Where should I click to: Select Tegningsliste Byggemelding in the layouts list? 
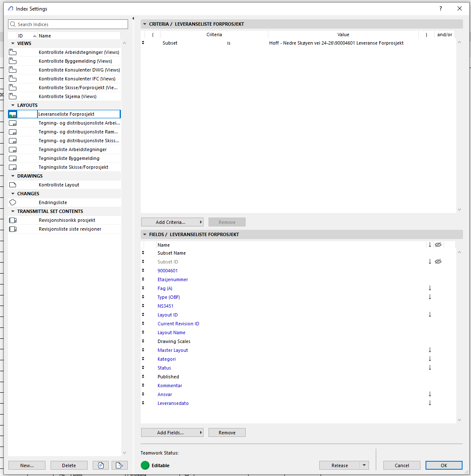coord(69,158)
